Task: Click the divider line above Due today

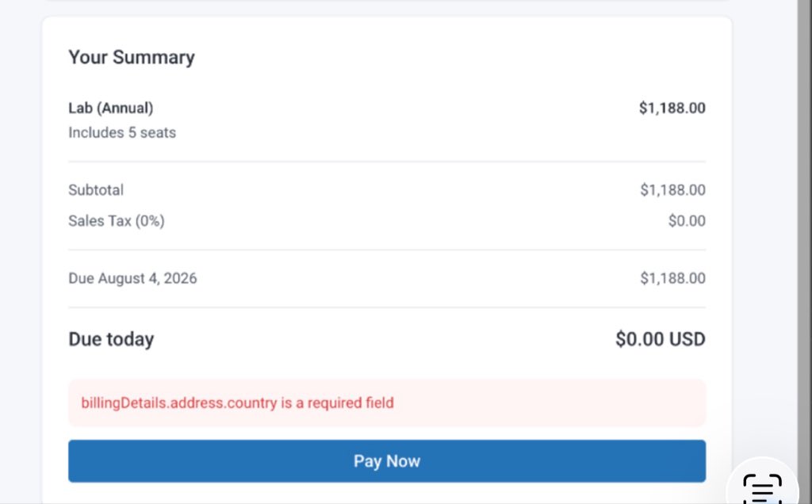Action: click(x=387, y=307)
